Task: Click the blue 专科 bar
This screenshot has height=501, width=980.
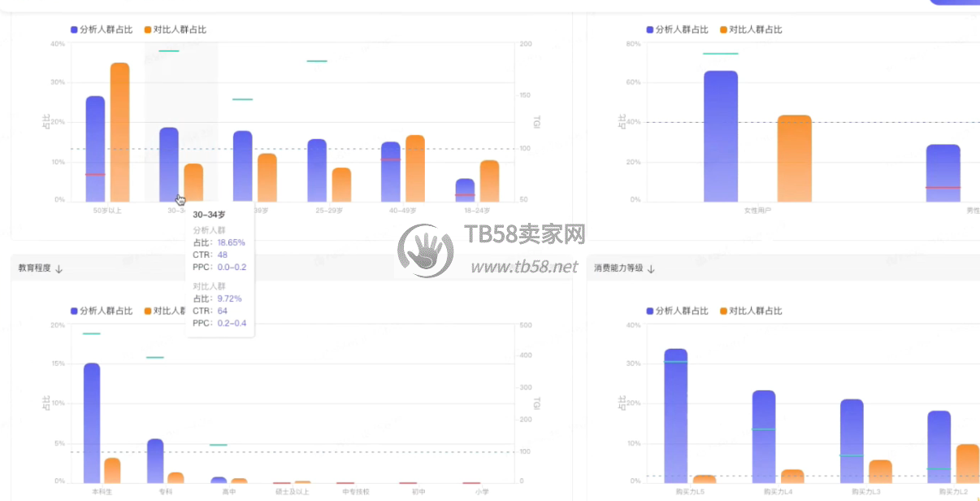Action: click(155, 460)
